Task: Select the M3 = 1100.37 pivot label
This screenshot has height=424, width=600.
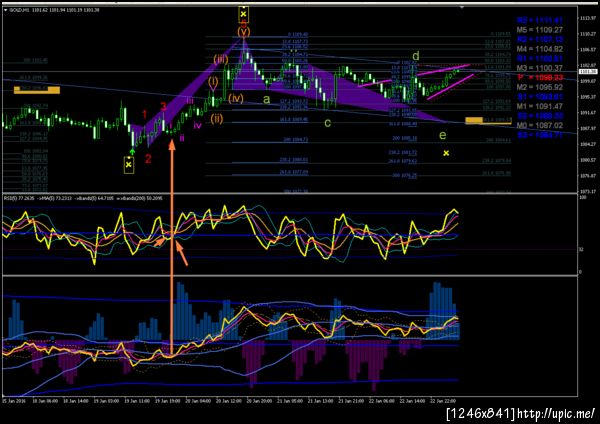Action: click(x=540, y=68)
